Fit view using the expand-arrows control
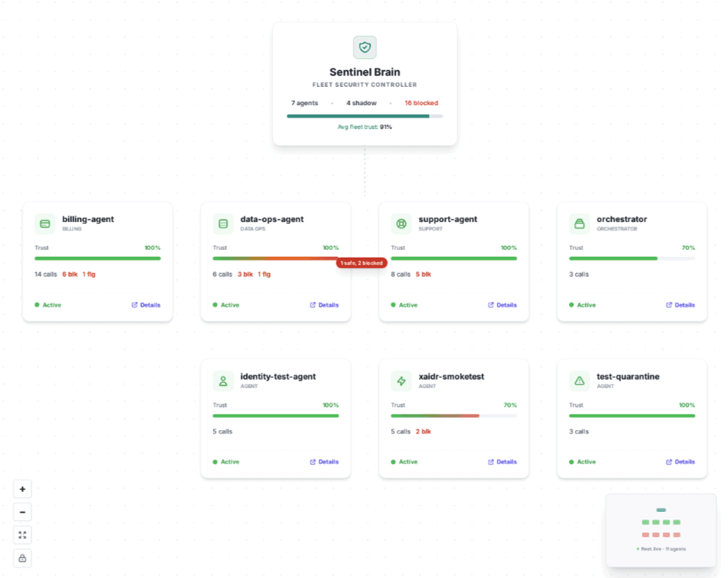728x578 pixels. [x=22, y=535]
